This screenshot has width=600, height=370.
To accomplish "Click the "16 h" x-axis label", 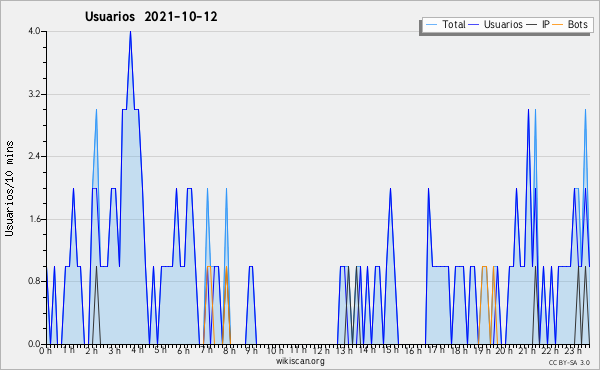I will tap(413, 350).
